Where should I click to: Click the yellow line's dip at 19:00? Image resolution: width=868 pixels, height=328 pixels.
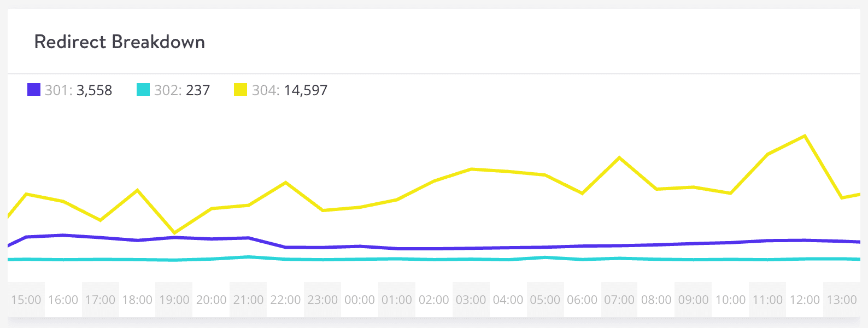174,233
